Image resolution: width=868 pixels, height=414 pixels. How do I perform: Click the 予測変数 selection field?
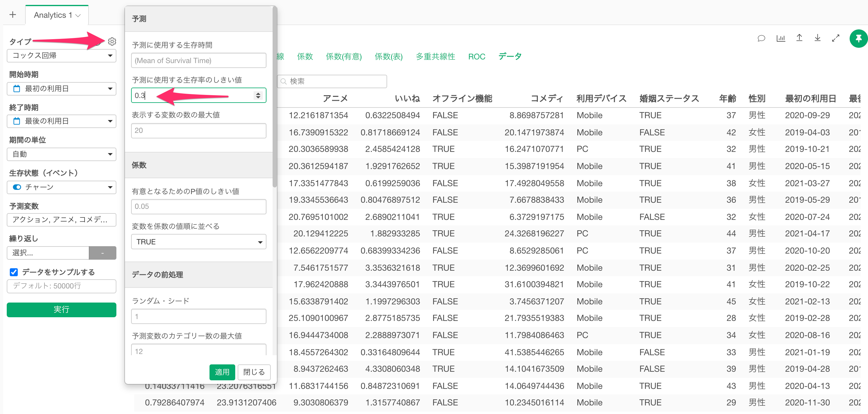pos(61,220)
